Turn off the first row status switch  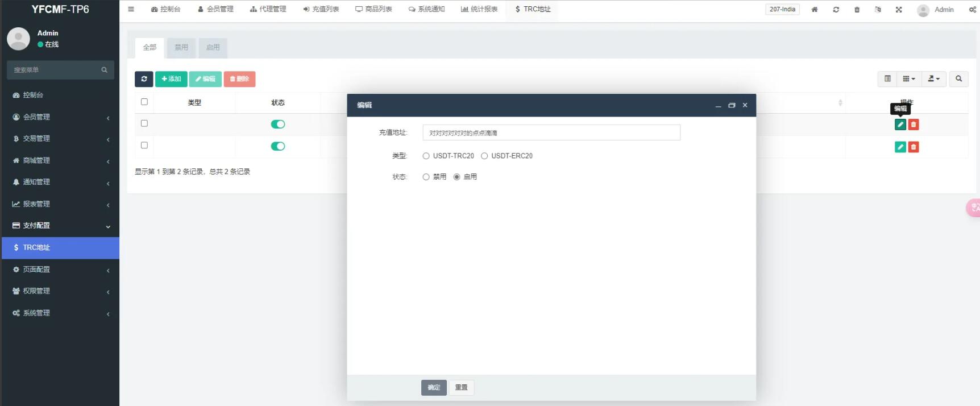coord(278,125)
